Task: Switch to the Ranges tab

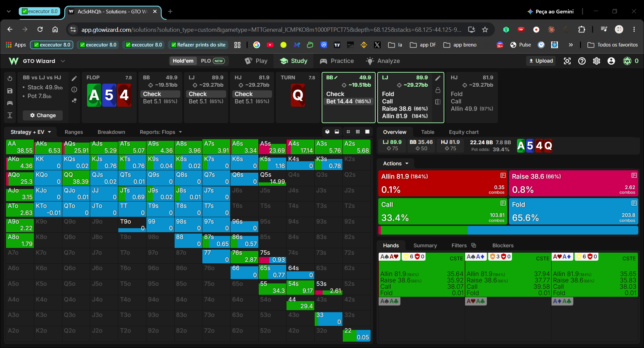Action: [x=74, y=132]
